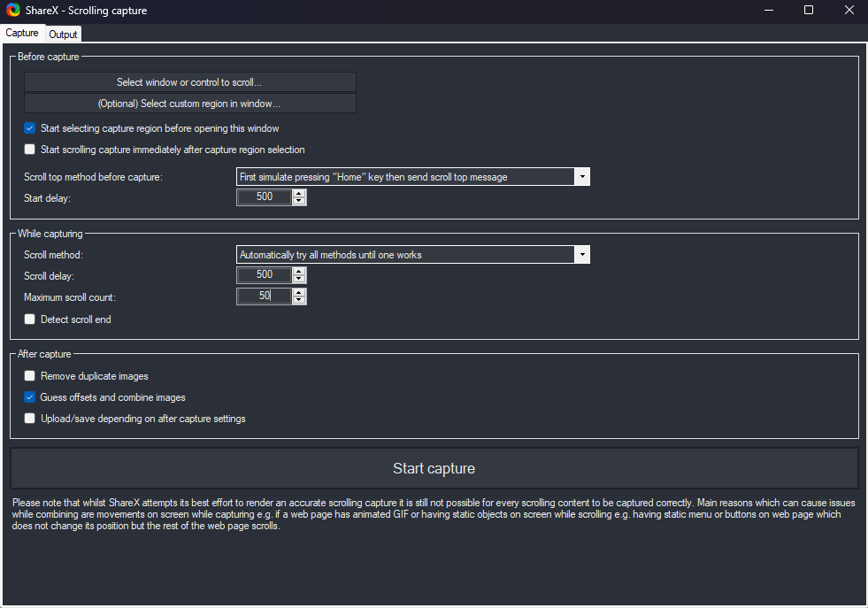868x608 pixels.
Task: Click the 'Start delay:' label
Action: coord(47,198)
